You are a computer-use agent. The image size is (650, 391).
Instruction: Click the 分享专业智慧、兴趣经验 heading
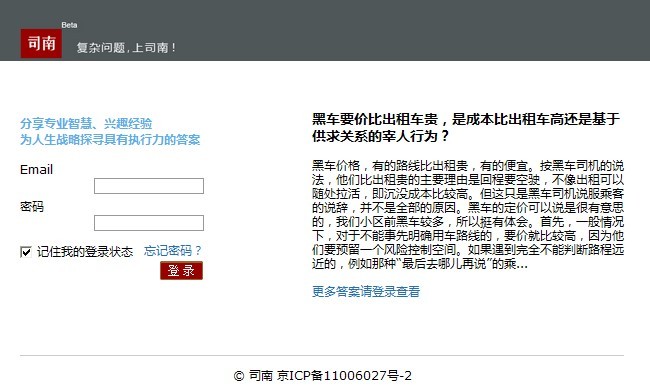pyautogui.click(x=86, y=124)
